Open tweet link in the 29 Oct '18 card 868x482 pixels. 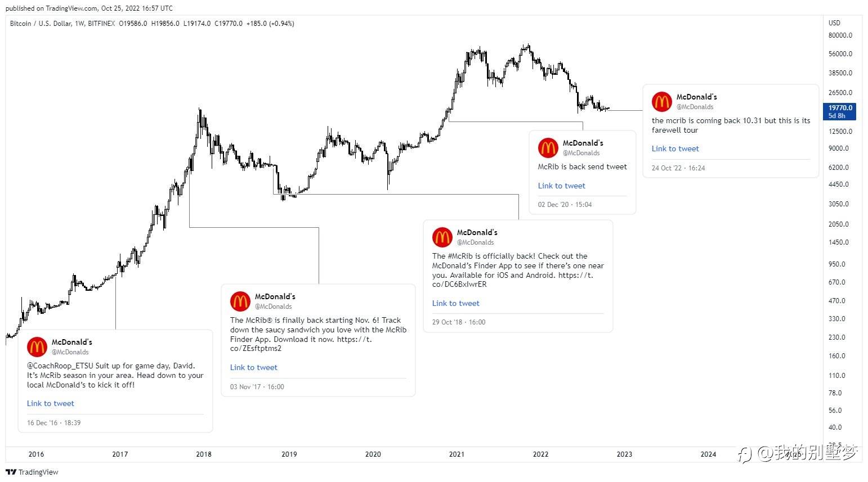click(x=455, y=303)
